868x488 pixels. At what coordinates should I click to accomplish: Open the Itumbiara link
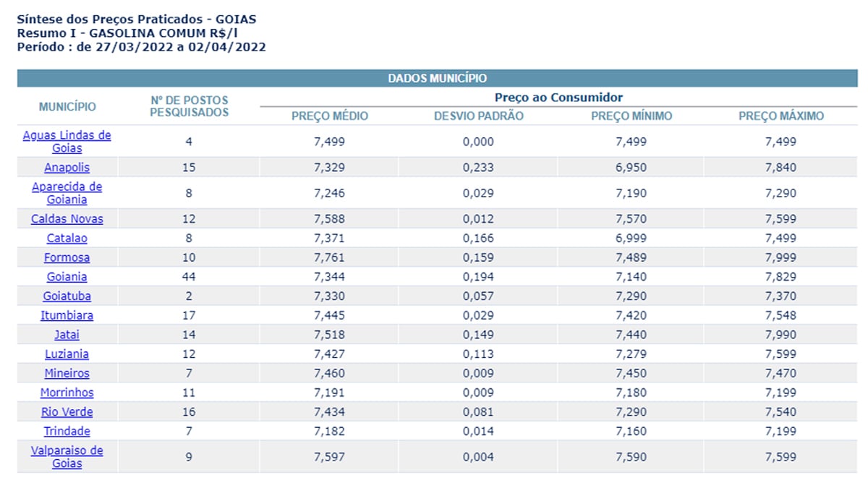tap(67, 315)
